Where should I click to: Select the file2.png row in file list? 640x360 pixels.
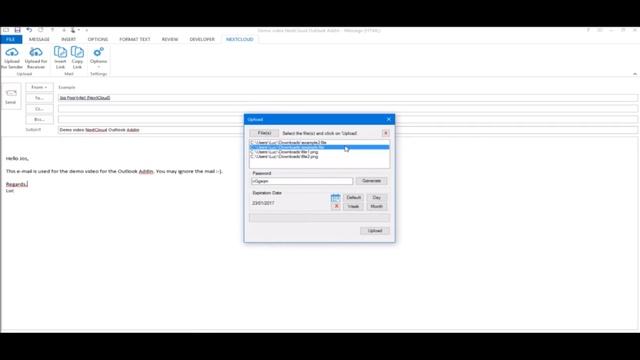319,156
